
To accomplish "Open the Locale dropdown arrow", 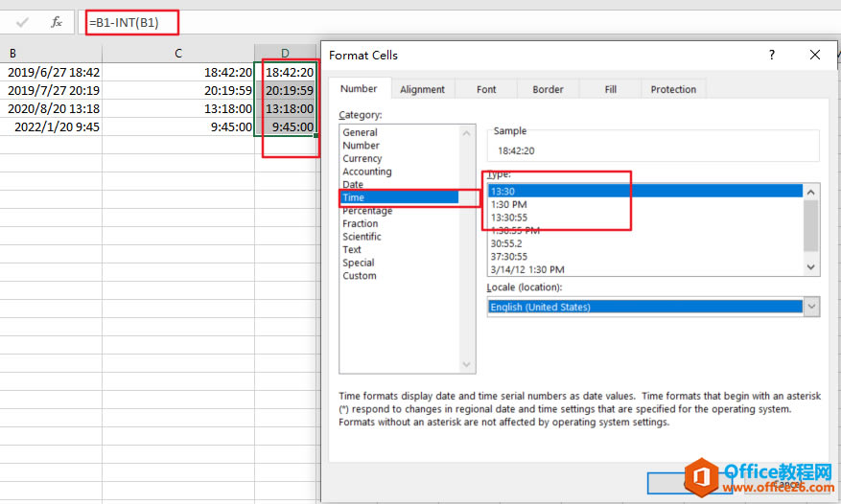I will pos(811,307).
